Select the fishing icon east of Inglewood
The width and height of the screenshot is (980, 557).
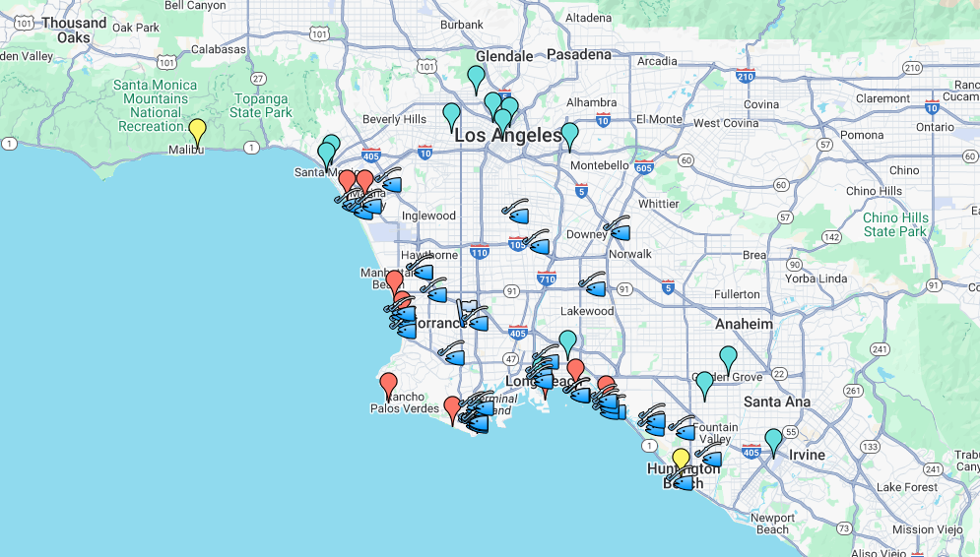click(515, 213)
